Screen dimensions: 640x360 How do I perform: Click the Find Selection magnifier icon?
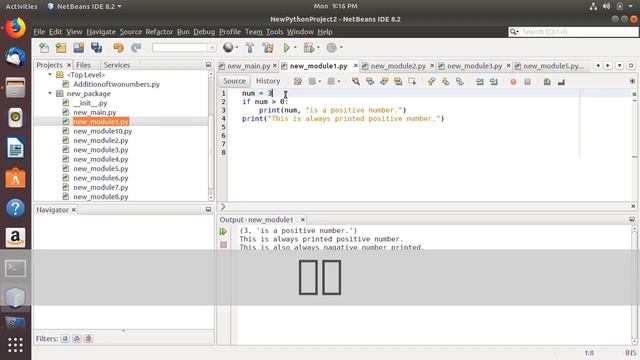pos(356,82)
